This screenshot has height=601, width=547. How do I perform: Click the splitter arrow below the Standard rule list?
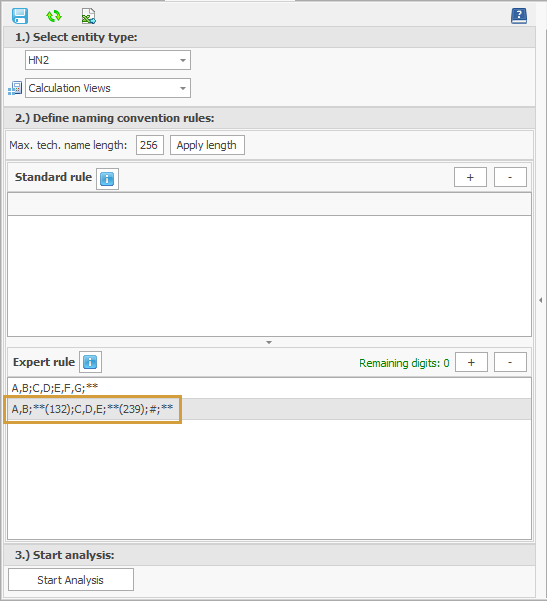269,342
